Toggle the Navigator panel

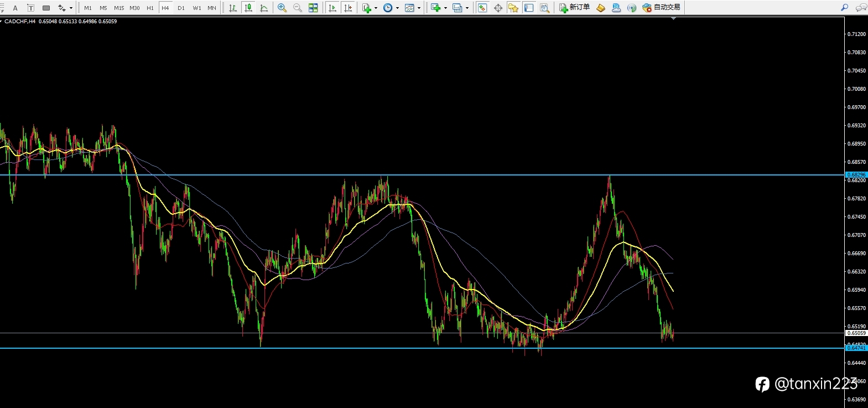513,8
